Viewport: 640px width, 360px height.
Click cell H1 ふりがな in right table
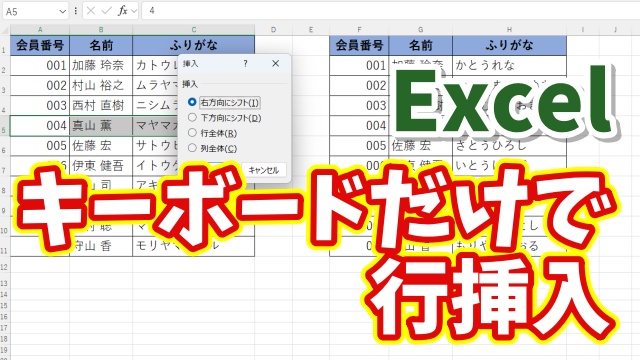[x=509, y=45]
